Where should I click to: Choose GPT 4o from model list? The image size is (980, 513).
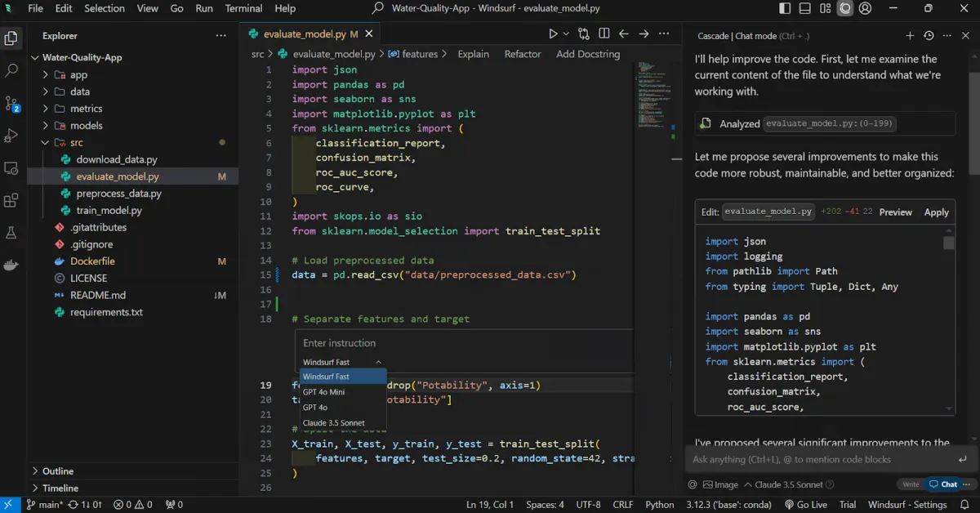coord(343,407)
